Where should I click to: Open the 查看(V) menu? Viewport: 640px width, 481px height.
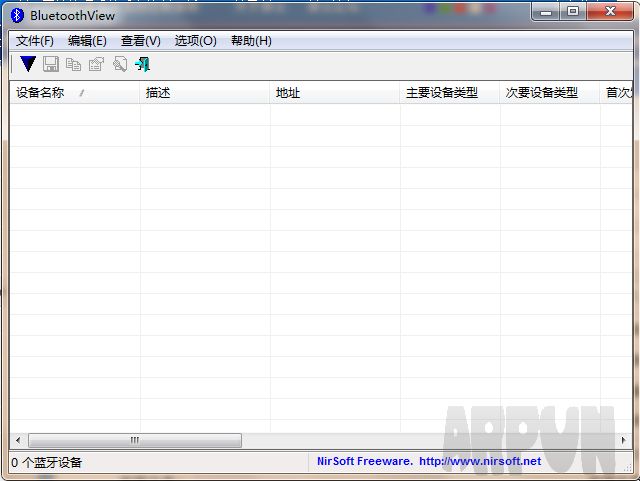[x=141, y=41]
